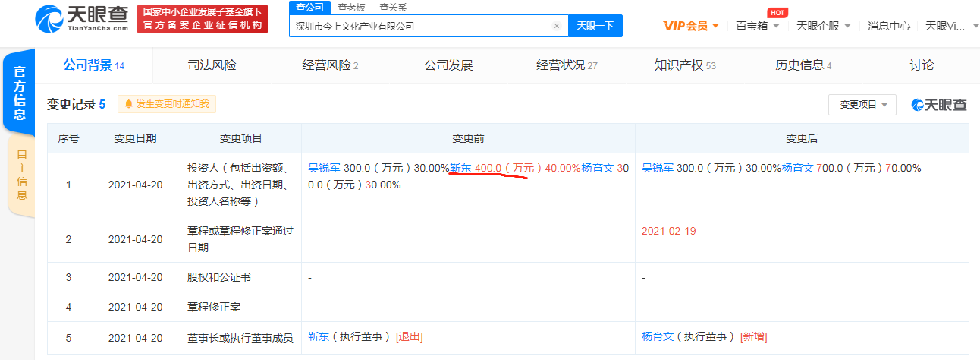Open 杨育文 link in 变更前 column row 1
The image size is (980, 360).
tap(598, 168)
